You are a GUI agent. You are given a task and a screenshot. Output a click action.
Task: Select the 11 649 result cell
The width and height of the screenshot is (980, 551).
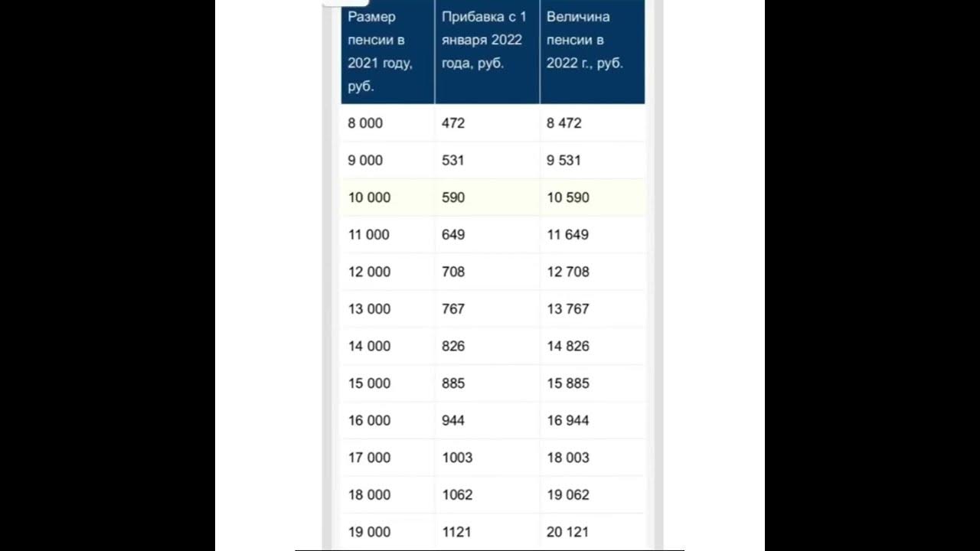point(568,235)
